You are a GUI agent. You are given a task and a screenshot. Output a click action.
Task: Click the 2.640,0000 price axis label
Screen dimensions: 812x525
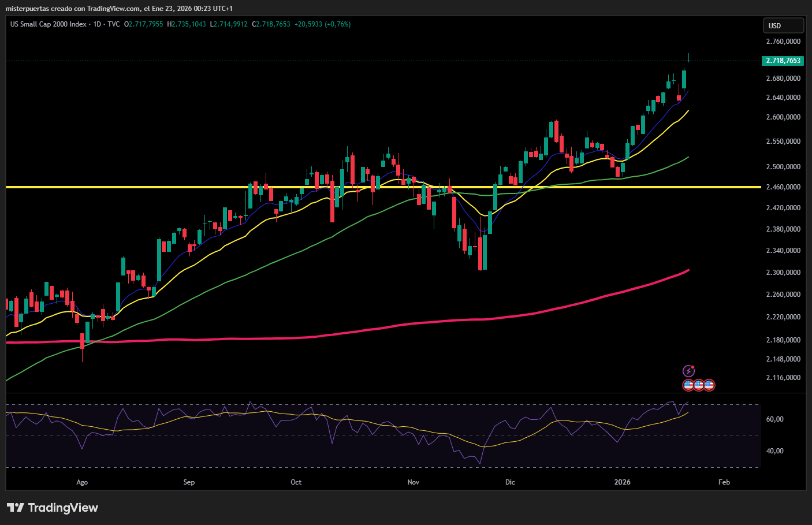783,98
